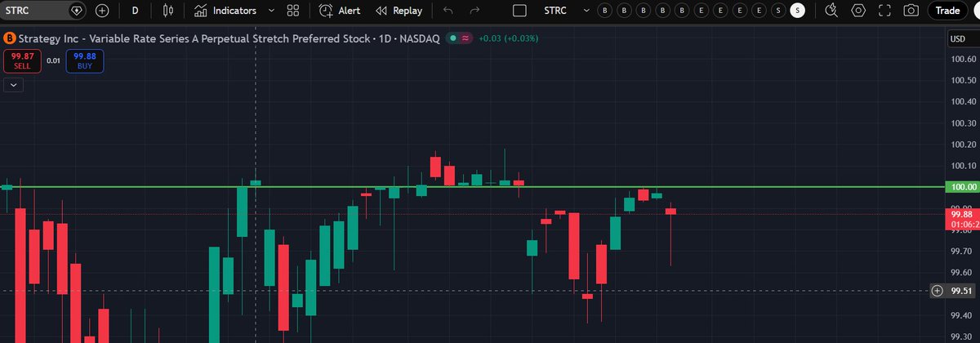This screenshot has width=980, height=343.
Task: Add a compare symbol with plus icon
Action: 102,11
